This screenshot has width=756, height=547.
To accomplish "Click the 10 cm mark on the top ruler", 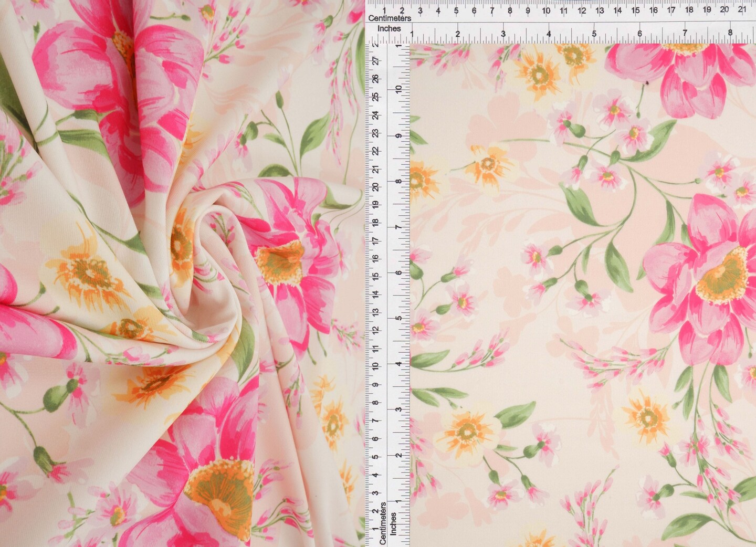I will click(x=546, y=10).
